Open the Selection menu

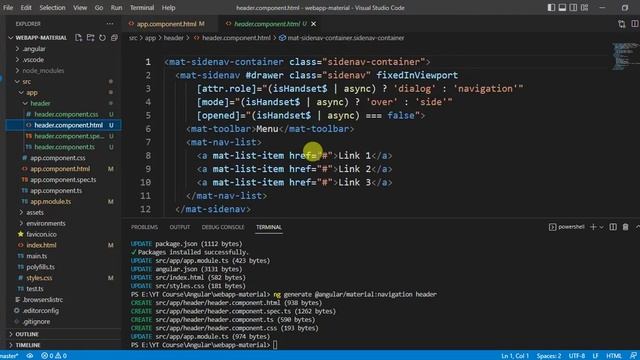point(52,7)
